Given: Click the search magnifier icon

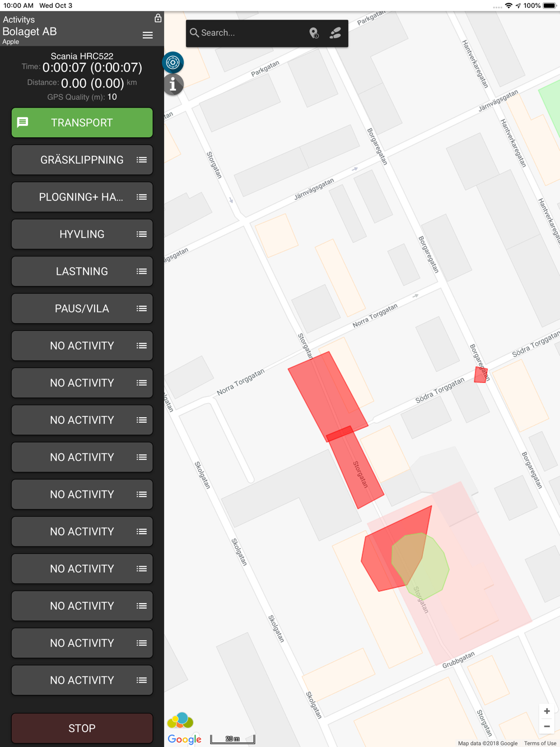Looking at the screenshot, I should click(194, 33).
